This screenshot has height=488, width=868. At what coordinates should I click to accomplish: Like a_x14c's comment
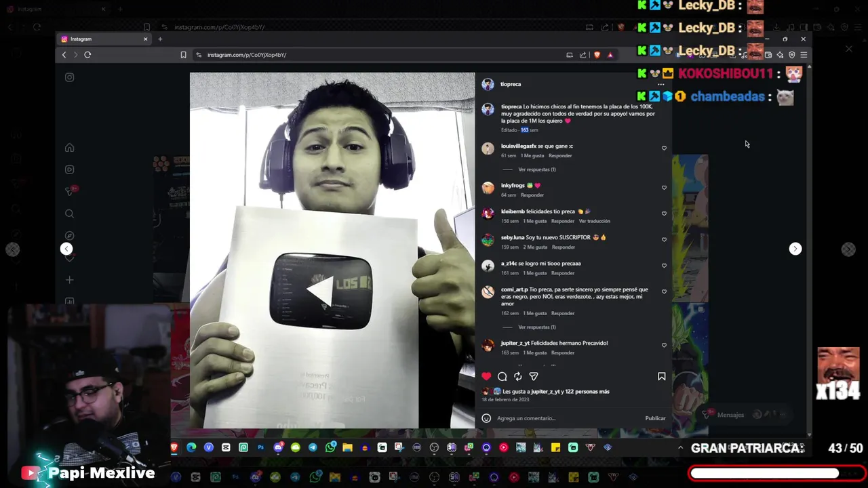click(x=664, y=265)
